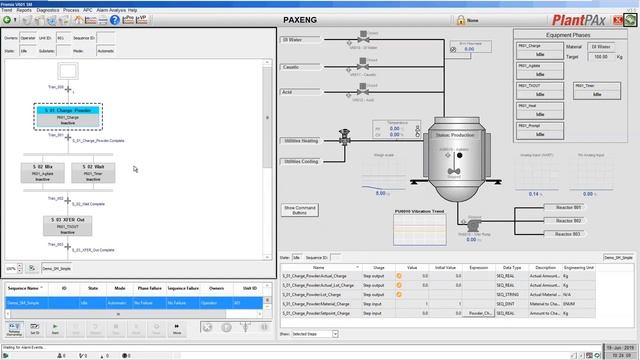Open the PR01_Charge equipment phase

540,50
